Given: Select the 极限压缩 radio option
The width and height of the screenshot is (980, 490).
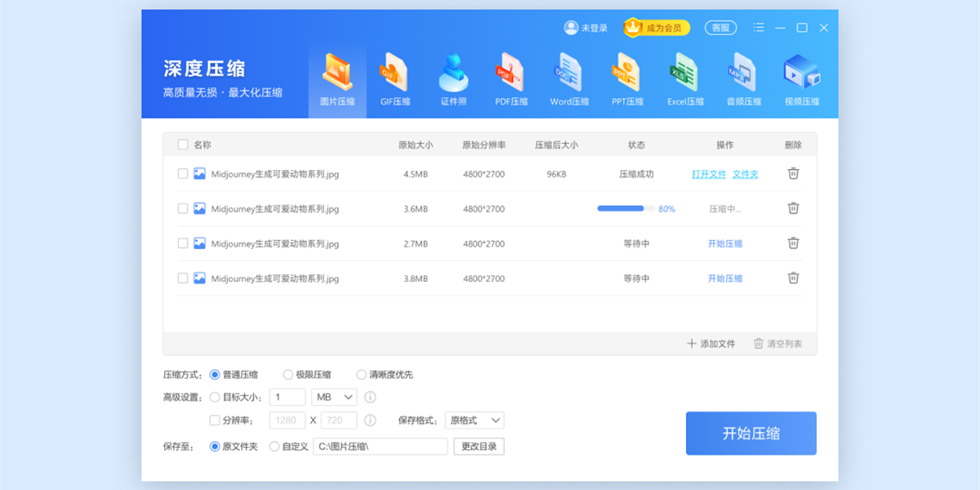Looking at the screenshot, I should 287,374.
